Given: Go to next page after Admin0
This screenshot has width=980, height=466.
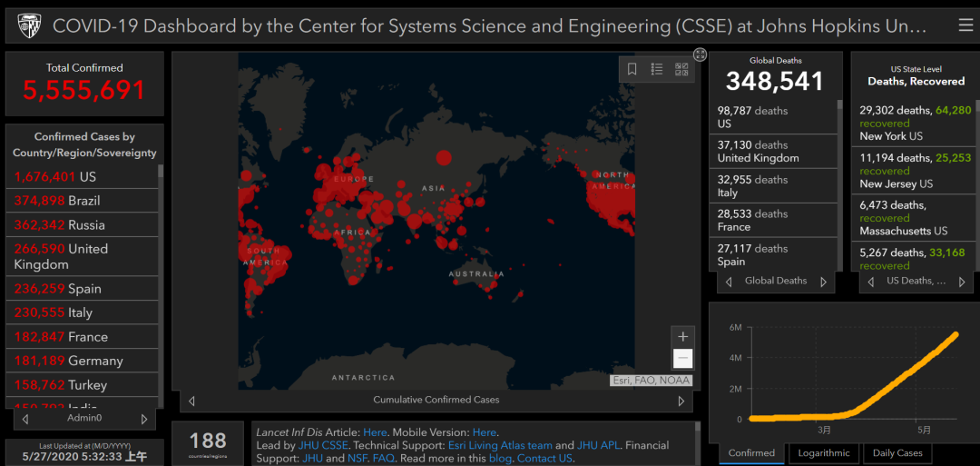Looking at the screenshot, I should [143, 419].
